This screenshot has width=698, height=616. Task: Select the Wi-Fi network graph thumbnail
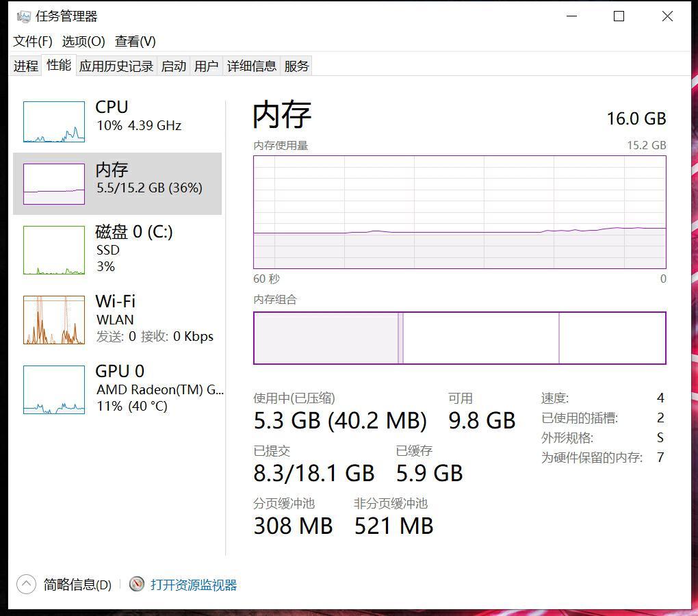pos(54,320)
